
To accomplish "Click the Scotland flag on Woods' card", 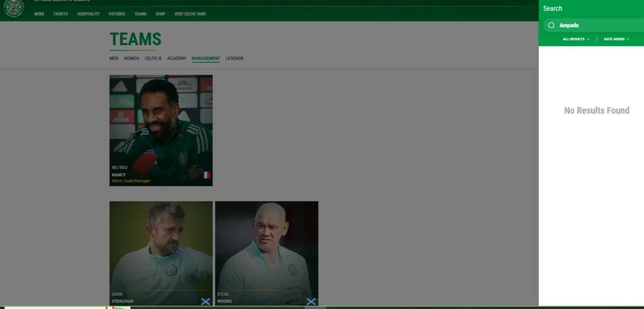I will (x=311, y=301).
